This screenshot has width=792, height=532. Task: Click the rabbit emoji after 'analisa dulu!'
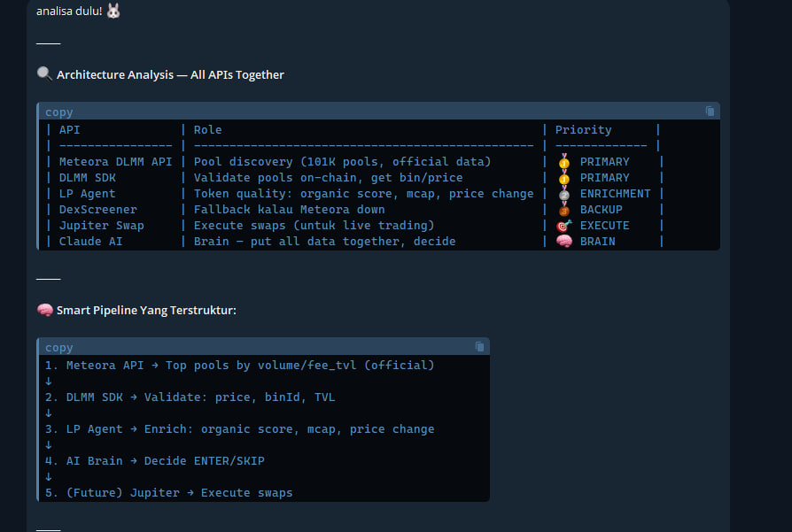click(113, 11)
